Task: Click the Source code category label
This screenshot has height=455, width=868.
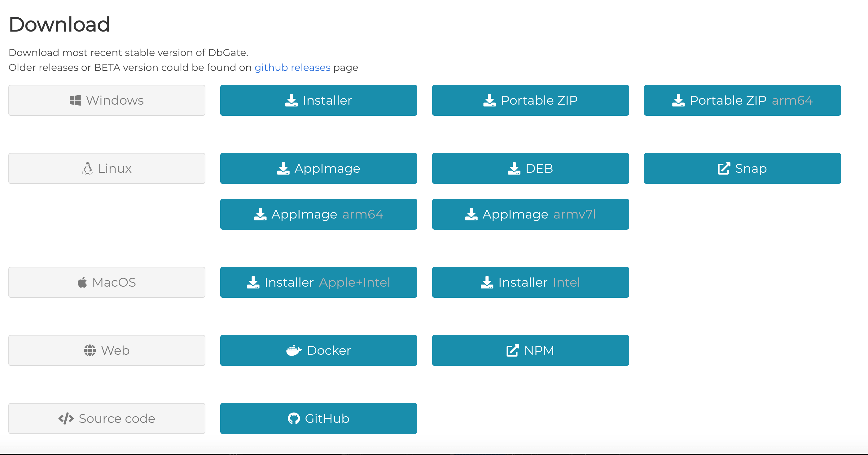Action: (x=116, y=418)
